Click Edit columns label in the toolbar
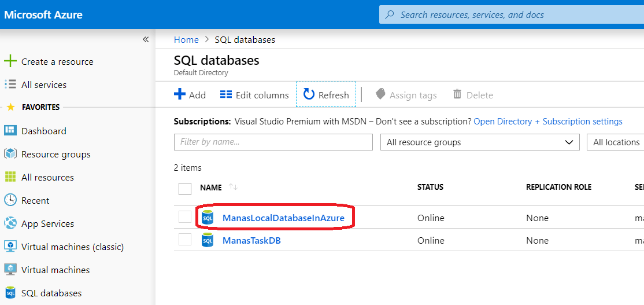The width and height of the screenshot is (644, 305). pyautogui.click(x=262, y=95)
